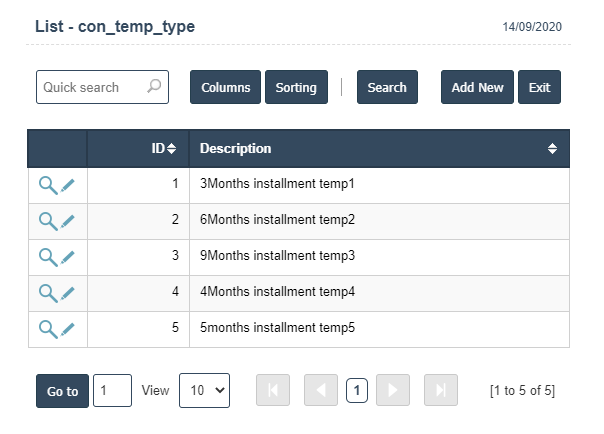Viewport: 604px width, 434px height.
Task: Click the Go to button
Action: pyautogui.click(x=62, y=391)
